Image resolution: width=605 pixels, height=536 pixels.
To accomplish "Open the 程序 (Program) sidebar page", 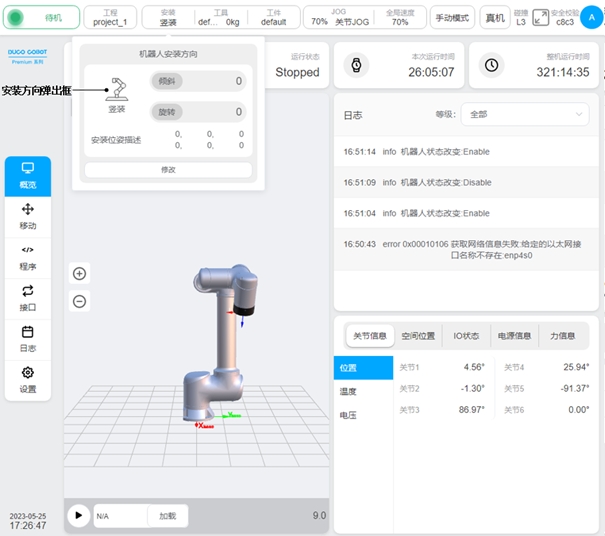I will [x=28, y=257].
